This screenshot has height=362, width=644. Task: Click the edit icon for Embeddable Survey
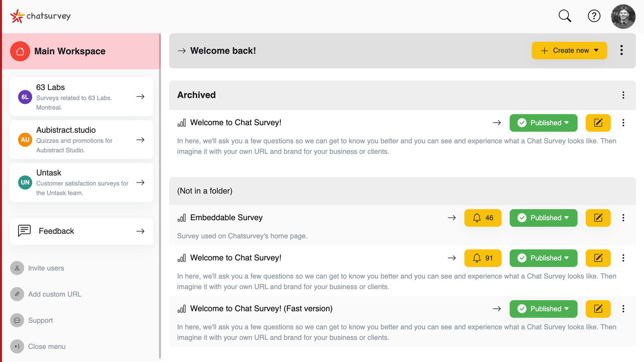tap(598, 218)
